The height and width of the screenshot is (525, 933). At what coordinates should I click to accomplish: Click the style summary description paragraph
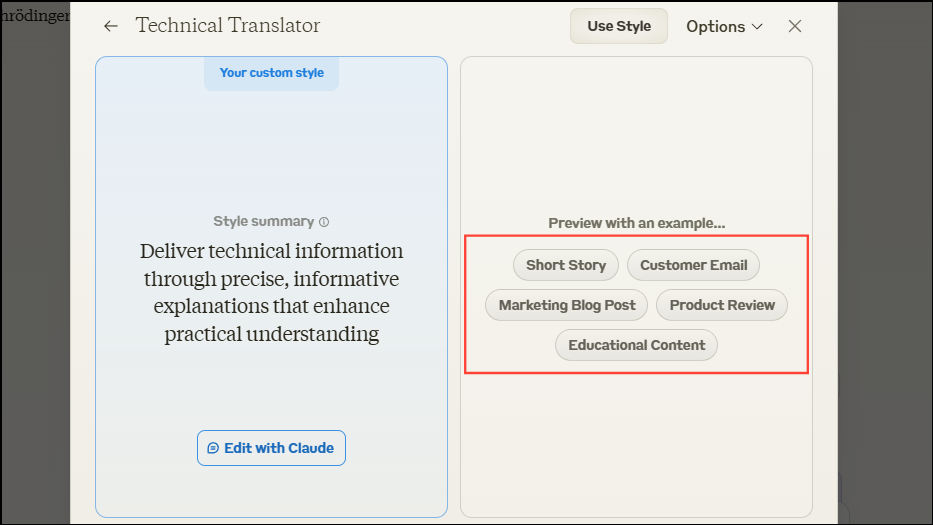(x=271, y=292)
